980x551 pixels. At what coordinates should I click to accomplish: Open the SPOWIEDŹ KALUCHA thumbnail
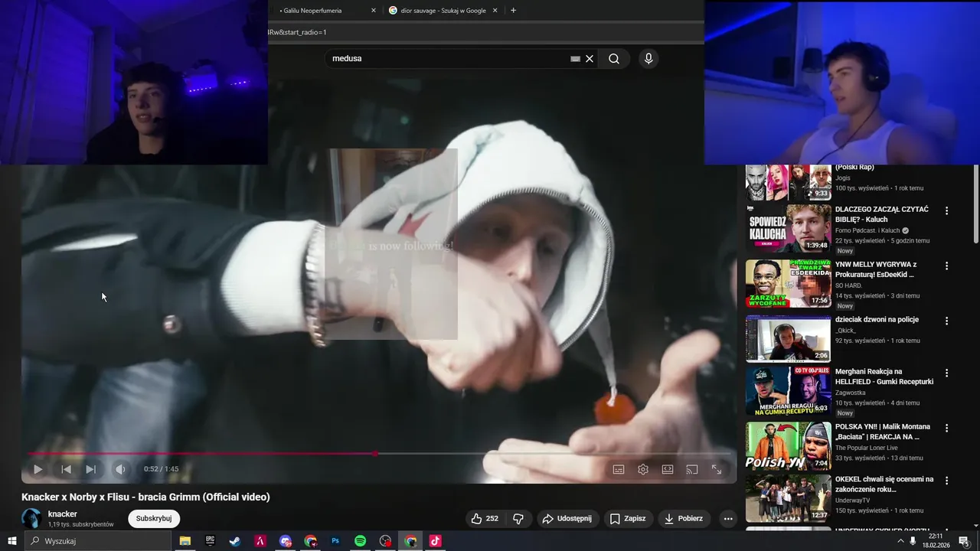click(788, 229)
